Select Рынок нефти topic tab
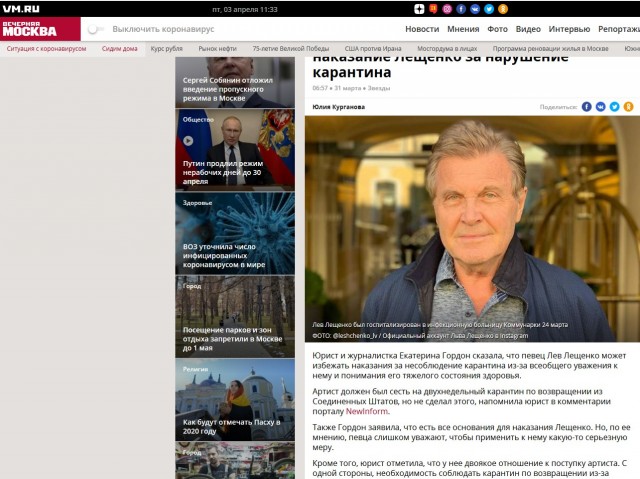640x479 pixels. click(218, 49)
